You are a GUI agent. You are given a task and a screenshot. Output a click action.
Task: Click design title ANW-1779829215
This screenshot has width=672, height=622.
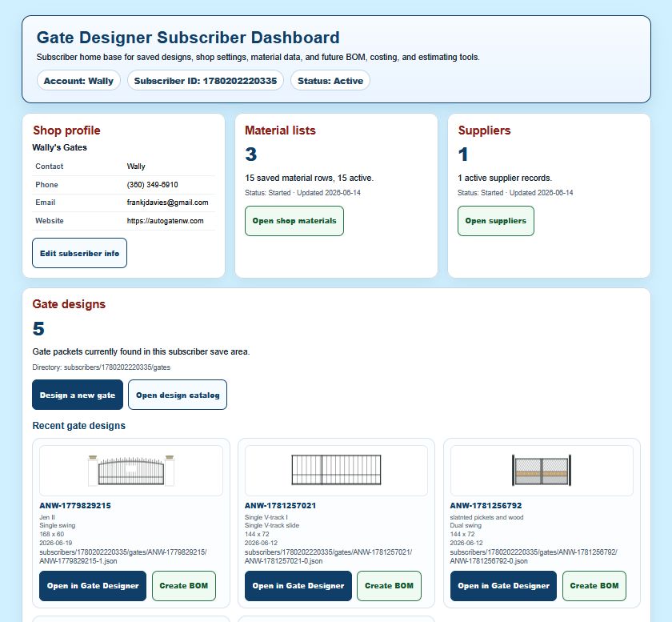[75, 505]
